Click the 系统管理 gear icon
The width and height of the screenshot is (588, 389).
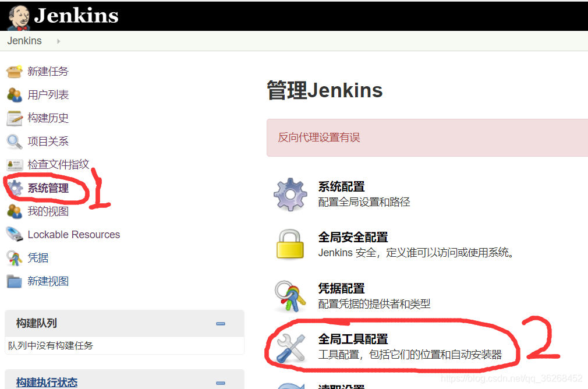15,188
